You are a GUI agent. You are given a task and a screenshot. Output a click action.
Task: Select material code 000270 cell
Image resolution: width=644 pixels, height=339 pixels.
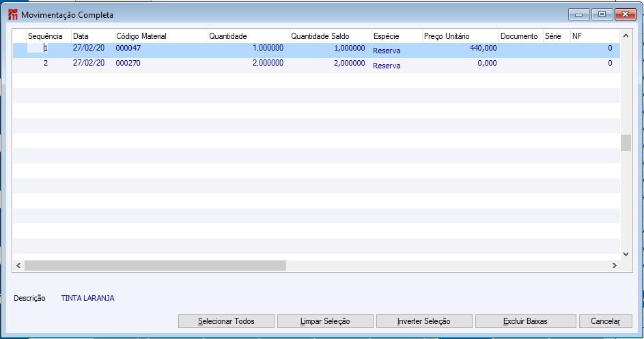[128, 64]
